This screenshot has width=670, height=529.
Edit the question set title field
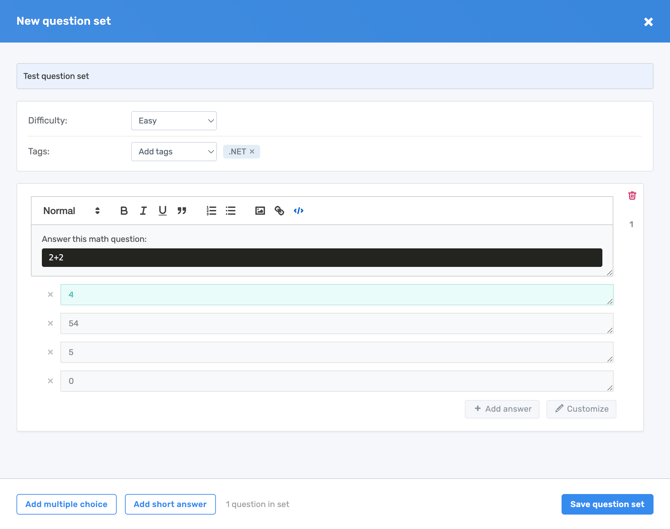coord(334,76)
